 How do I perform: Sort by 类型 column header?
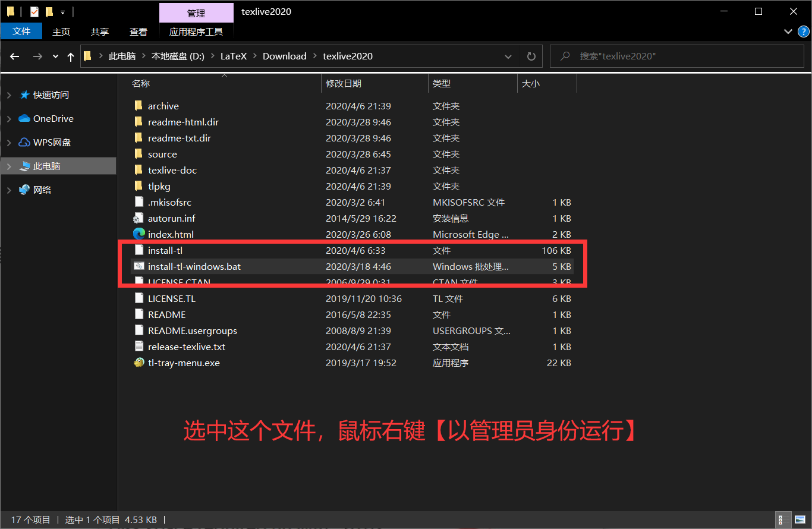(x=442, y=84)
